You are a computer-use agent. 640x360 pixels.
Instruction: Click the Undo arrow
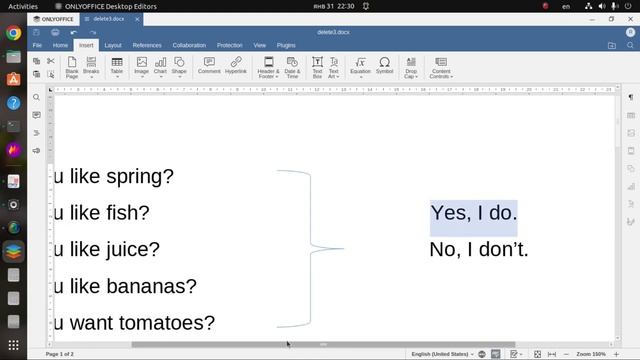click(73, 32)
